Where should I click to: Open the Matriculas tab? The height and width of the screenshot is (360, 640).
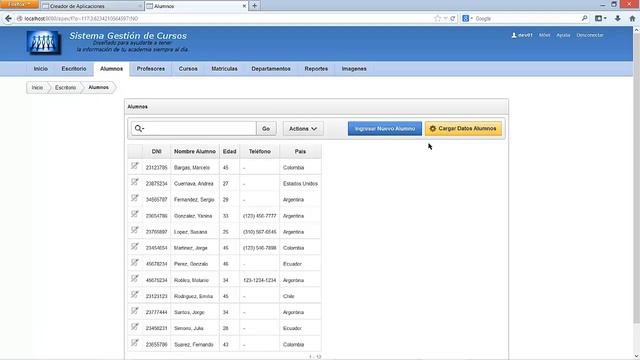(x=224, y=69)
